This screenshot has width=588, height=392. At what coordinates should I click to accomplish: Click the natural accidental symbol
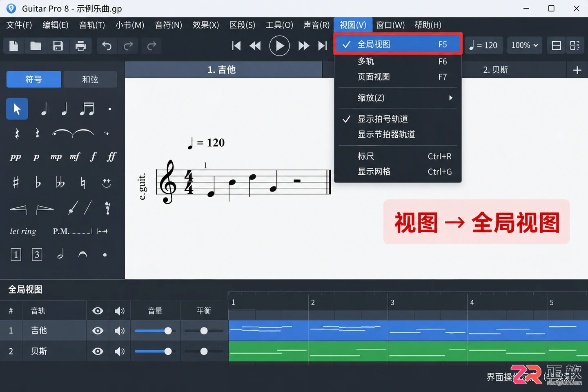point(83,182)
